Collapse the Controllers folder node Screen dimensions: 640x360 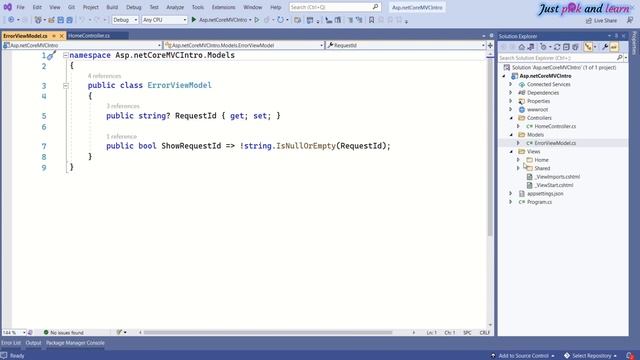point(511,118)
